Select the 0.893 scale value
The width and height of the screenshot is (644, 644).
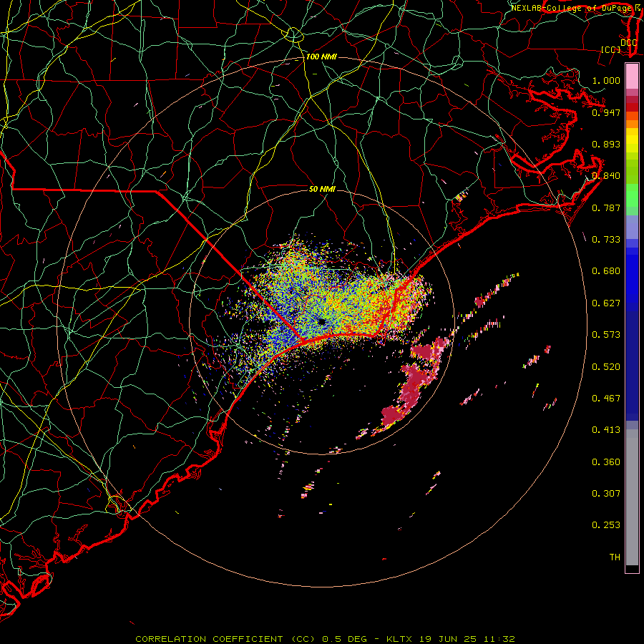606,144
